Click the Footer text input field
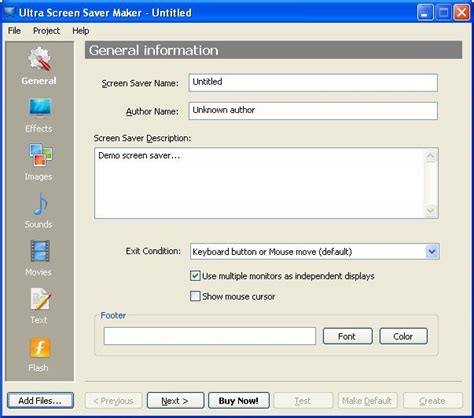 coord(210,336)
